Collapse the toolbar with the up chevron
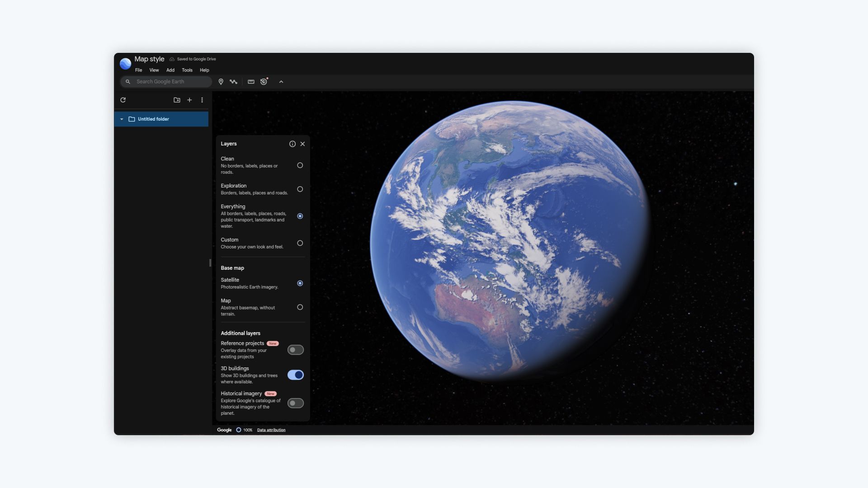Viewport: 868px width, 488px height. pos(281,82)
